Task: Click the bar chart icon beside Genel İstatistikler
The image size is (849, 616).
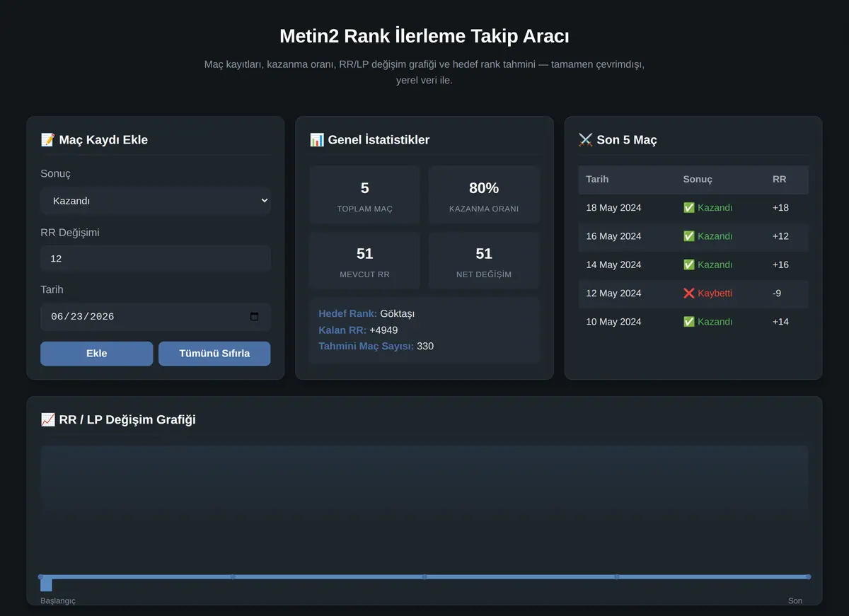Action: click(316, 140)
